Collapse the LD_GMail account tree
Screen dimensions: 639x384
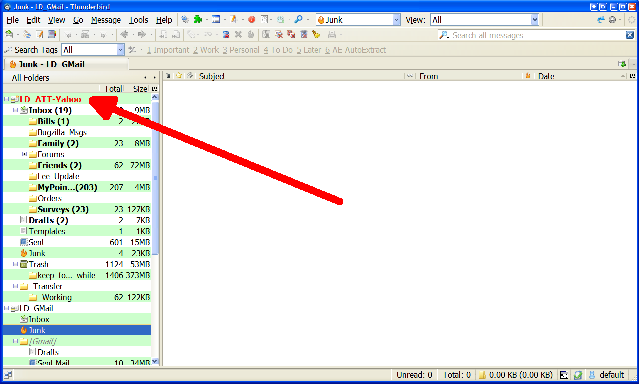pos(6,308)
